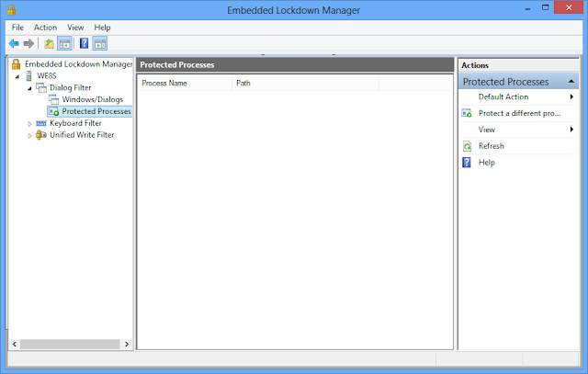Click the View action label
This screenshot has width=588, height=374.
coord(487,130)
